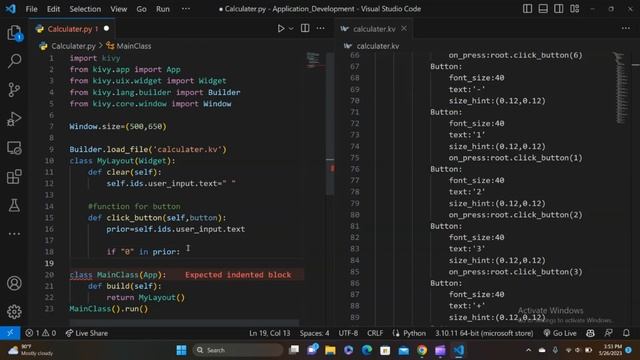
Task: Open the File menu
Action: pos(31,9)
